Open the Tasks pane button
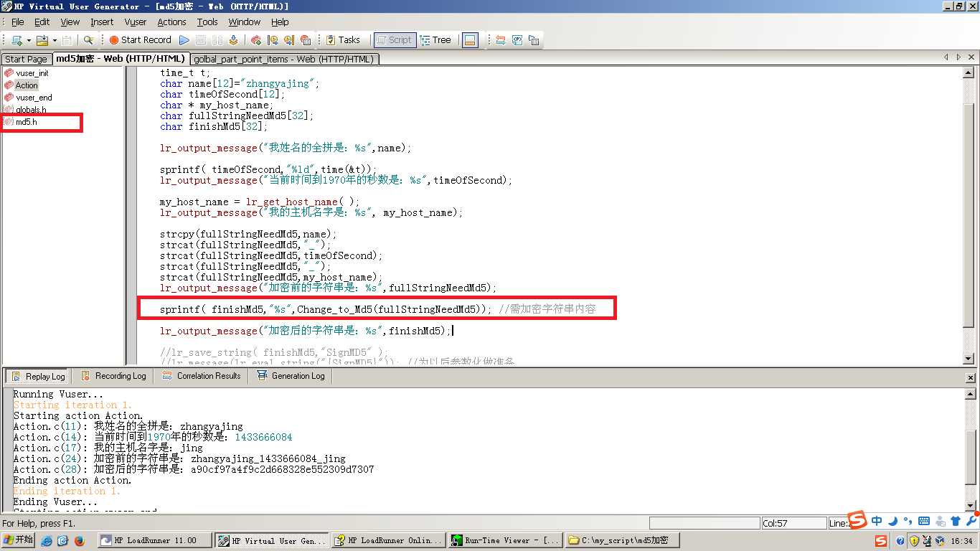 pyautogui.click(x=343, y=40)
